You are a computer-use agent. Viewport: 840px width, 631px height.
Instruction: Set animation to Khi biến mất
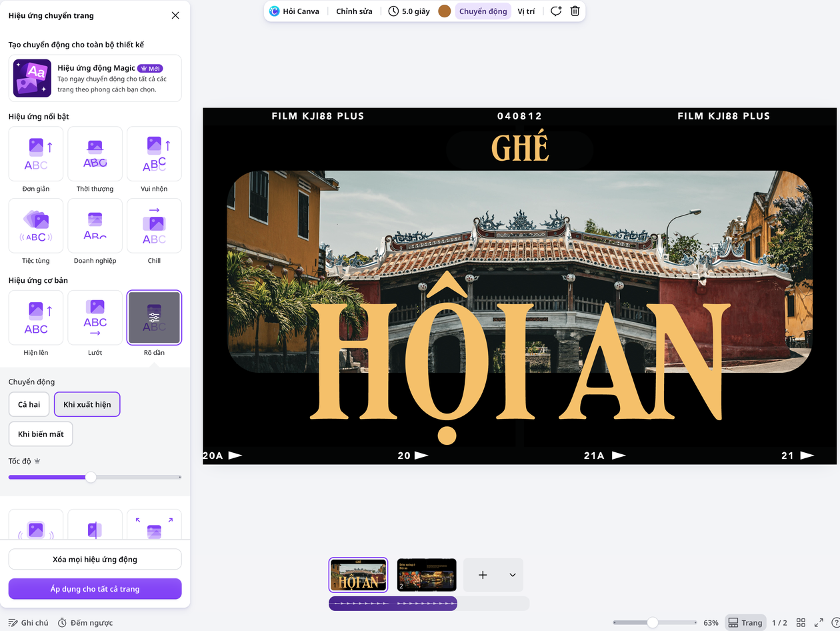41,434
